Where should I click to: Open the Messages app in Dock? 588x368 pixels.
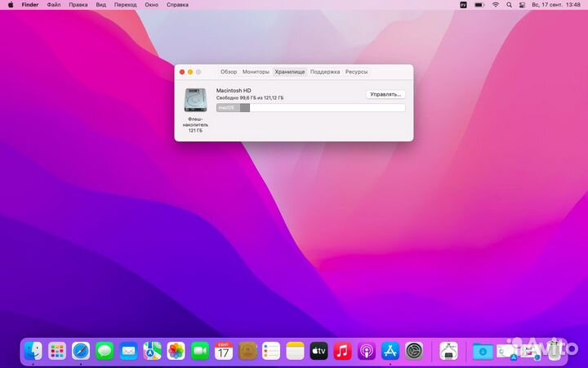105,351
